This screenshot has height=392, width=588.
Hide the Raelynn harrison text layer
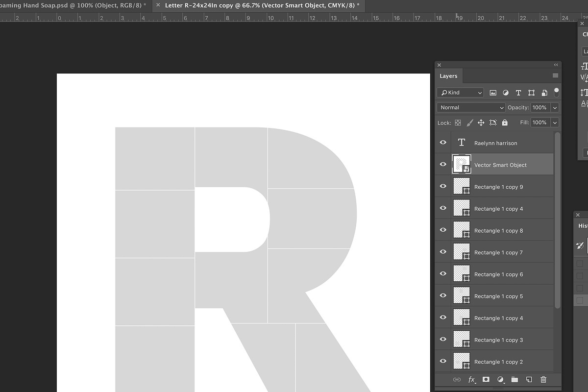[x=443, y=143]
